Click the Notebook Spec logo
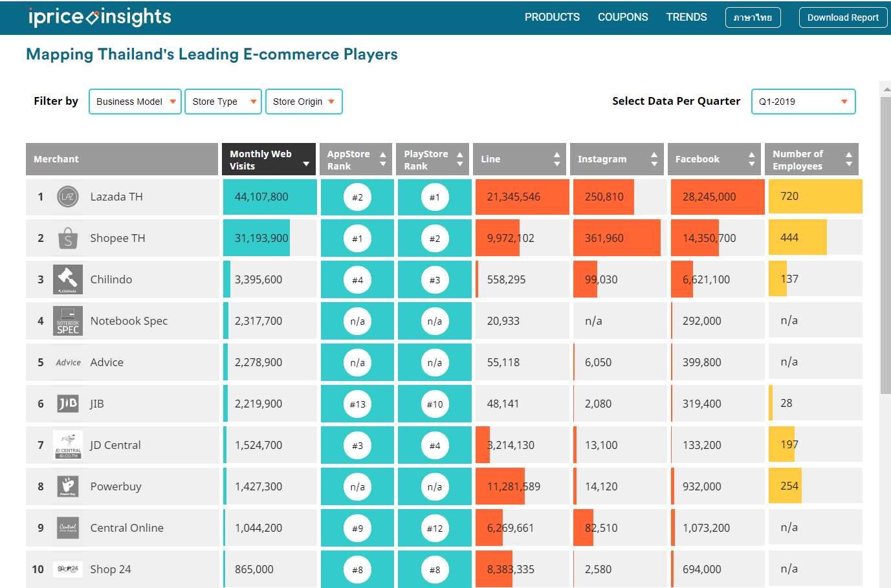 coord(68,321)
